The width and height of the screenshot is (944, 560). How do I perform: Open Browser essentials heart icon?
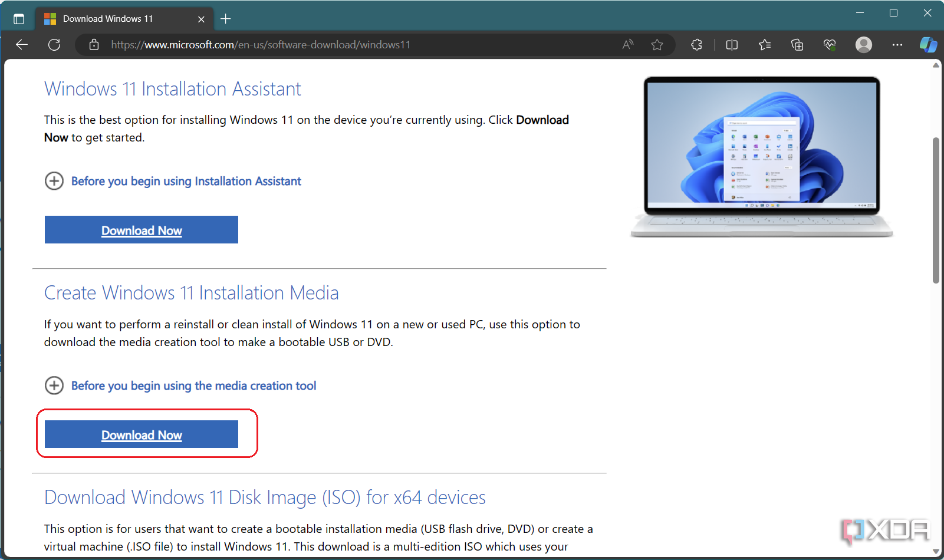click(x=830, y=45)
